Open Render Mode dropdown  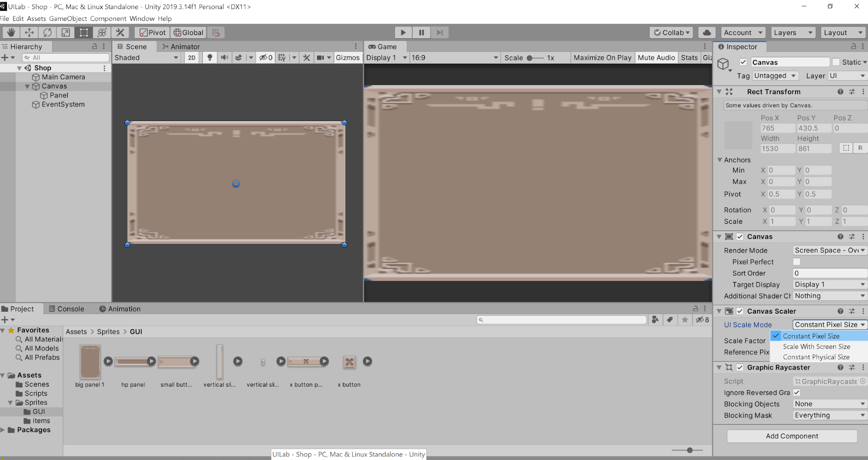coord(830,250)
